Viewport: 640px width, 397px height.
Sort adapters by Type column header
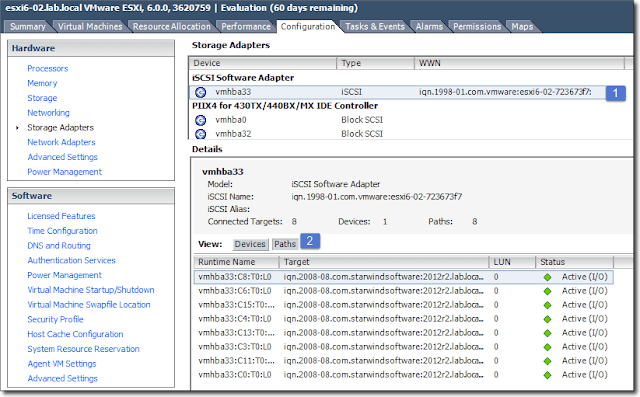pyautogui.click(x=376, y=63)
